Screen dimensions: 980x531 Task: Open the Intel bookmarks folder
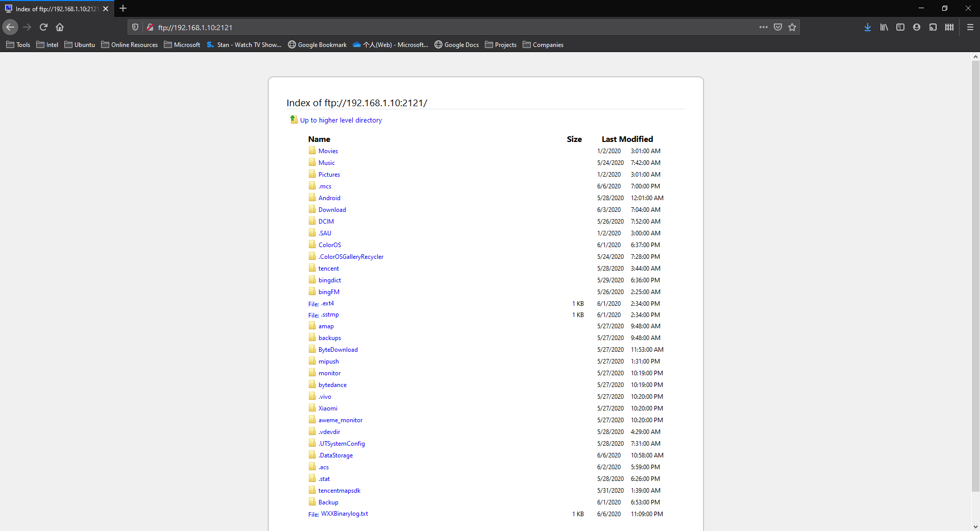pyautogui.click(x=47, y=45)
